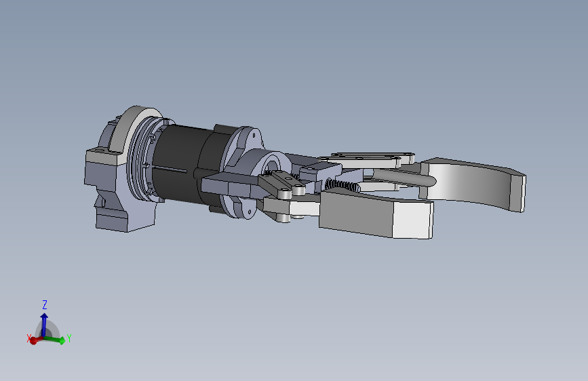The width and height of the screenshot is (588, 381).
Task: Select the coil spring between the gripper links
Action: [342, 185]
